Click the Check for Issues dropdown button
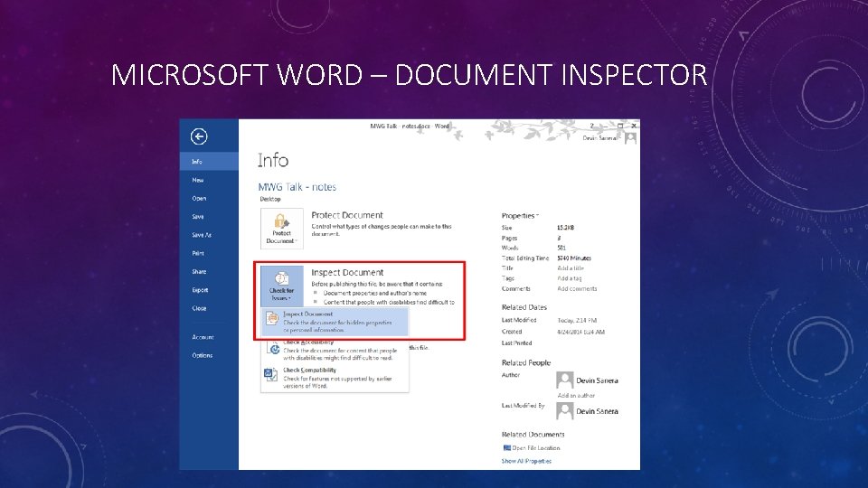This screenshot has width=868, height=488. tap(282, 286)
